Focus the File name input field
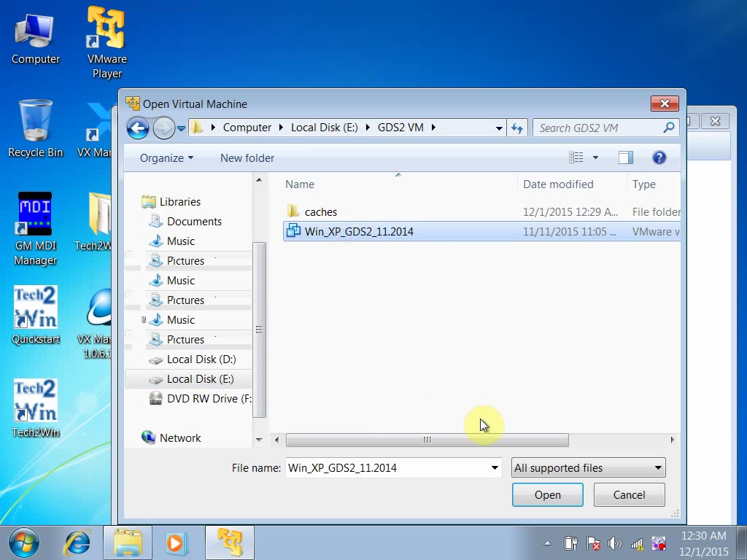Viewport: 747px width, 560px height. coord(393,467)
